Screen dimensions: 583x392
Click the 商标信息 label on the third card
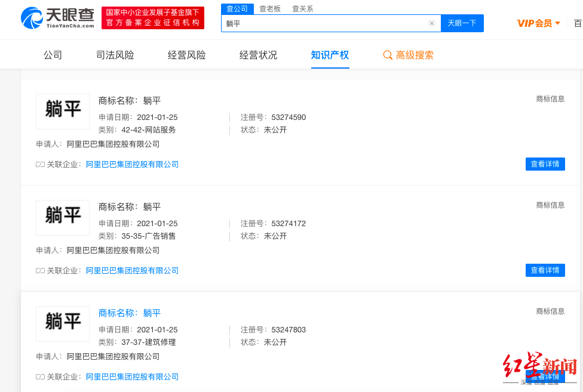pos(550,311)
